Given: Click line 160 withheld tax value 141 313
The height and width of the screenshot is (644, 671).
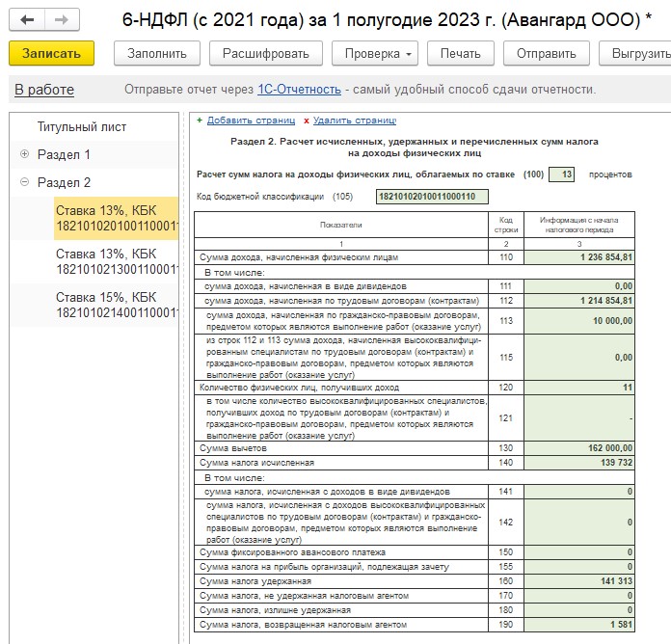Looking at the screenshot, I should (579, 581).
